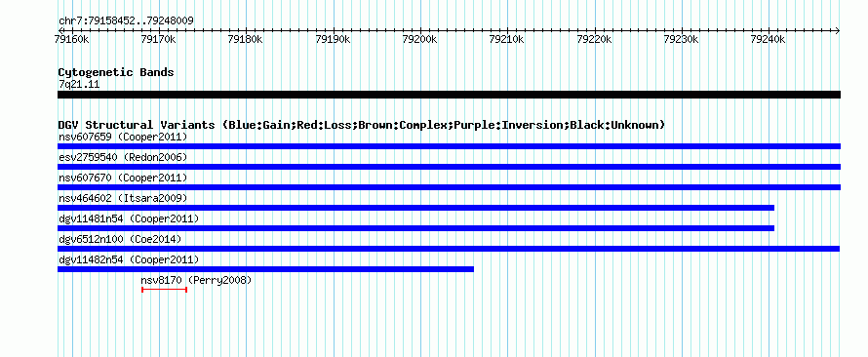The image size is (868, 357).
Task: Click the Cytogenetic Bands track title
Action: tap(116, 72)
